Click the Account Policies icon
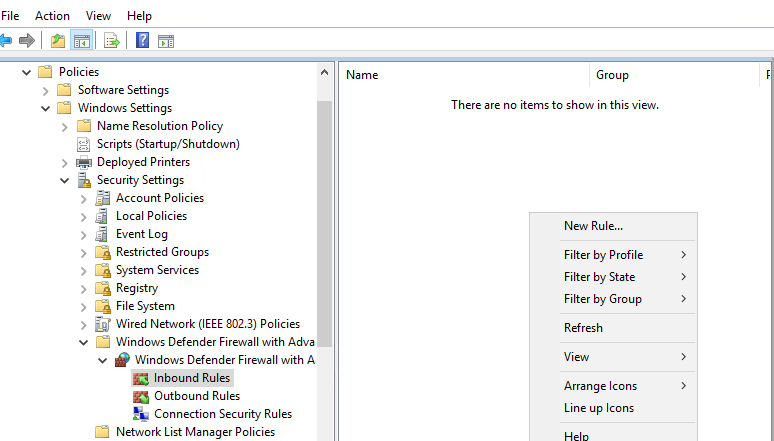The height and width of the screenshot is (441, 774). (103, 198)
